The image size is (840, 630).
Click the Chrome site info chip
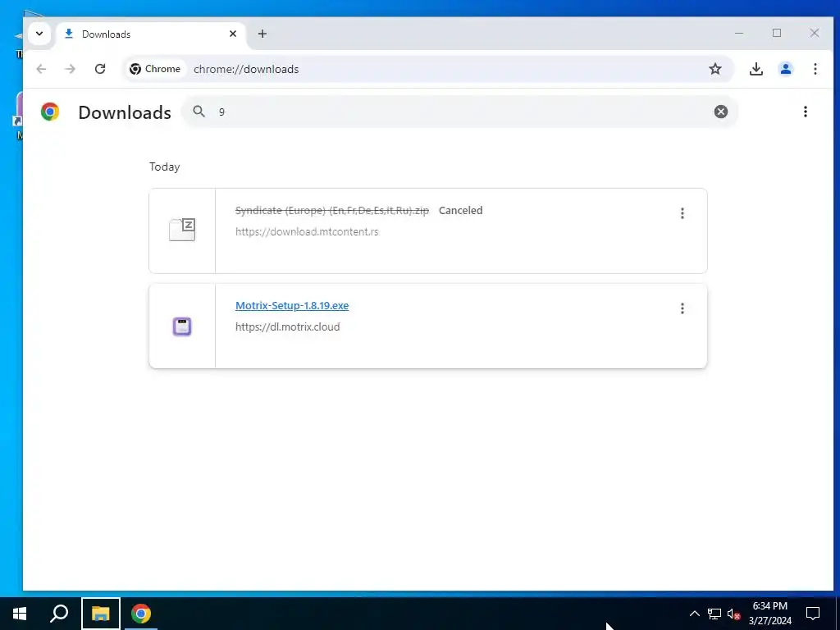[x=155, y=69]
